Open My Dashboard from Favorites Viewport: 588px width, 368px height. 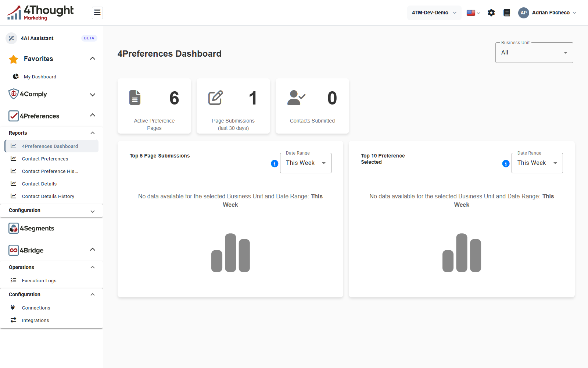(40, 77)
